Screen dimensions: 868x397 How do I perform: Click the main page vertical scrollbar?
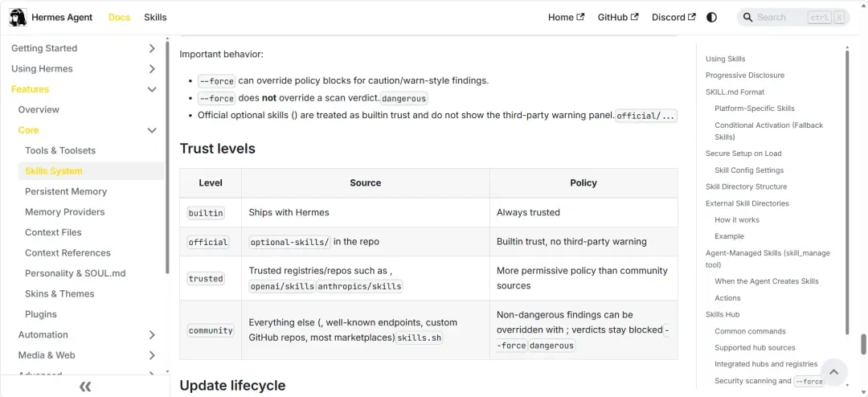pyautogui.click(x=864, y=344)
